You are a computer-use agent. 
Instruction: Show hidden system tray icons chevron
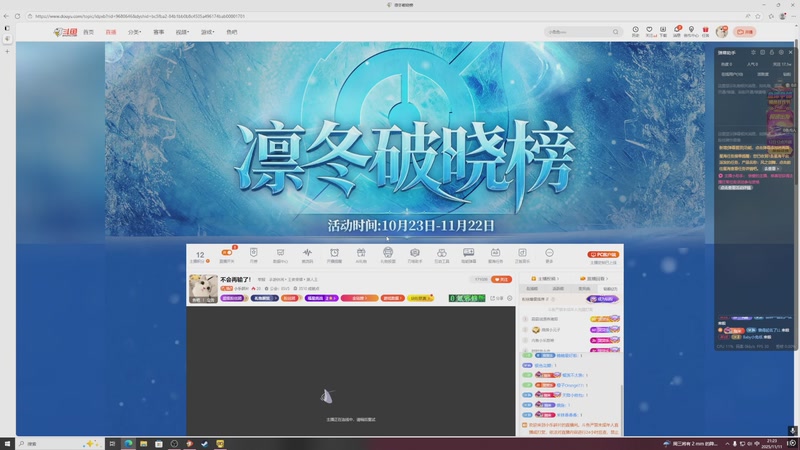(x=728, y=444)
